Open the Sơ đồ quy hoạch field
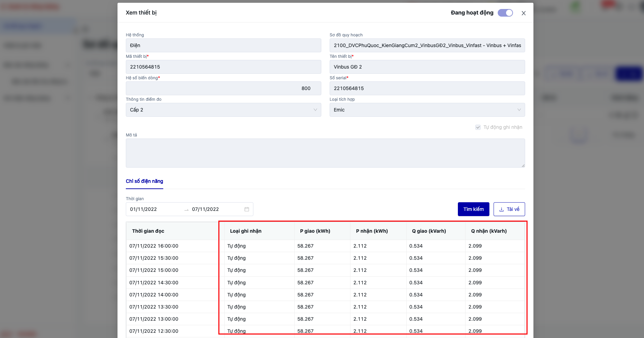 (427, 45)
